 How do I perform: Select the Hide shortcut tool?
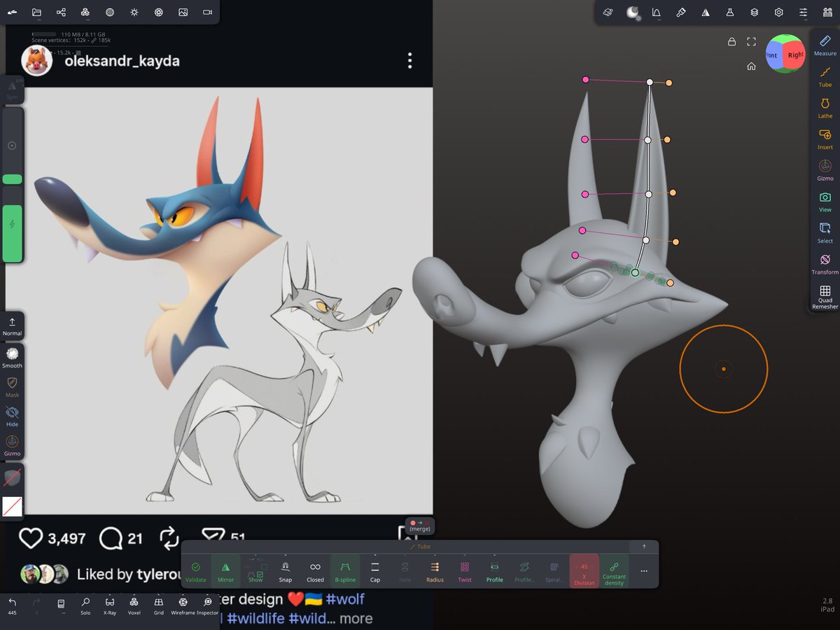[x=12, y=416]
